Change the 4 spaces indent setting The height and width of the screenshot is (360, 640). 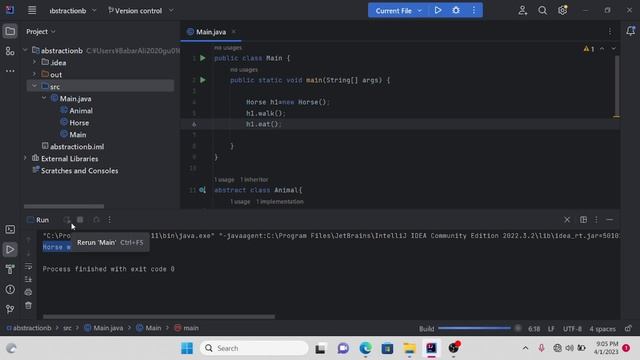click(602, 329)
